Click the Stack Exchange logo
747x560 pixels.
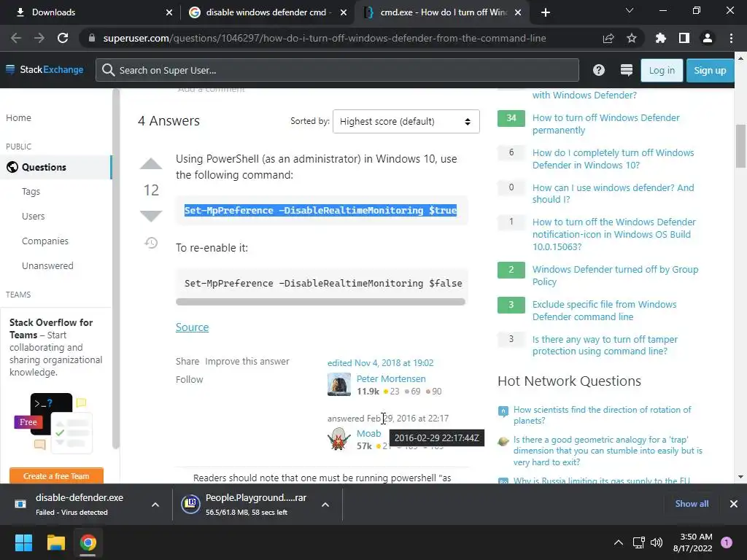click(x=44, y=69)
